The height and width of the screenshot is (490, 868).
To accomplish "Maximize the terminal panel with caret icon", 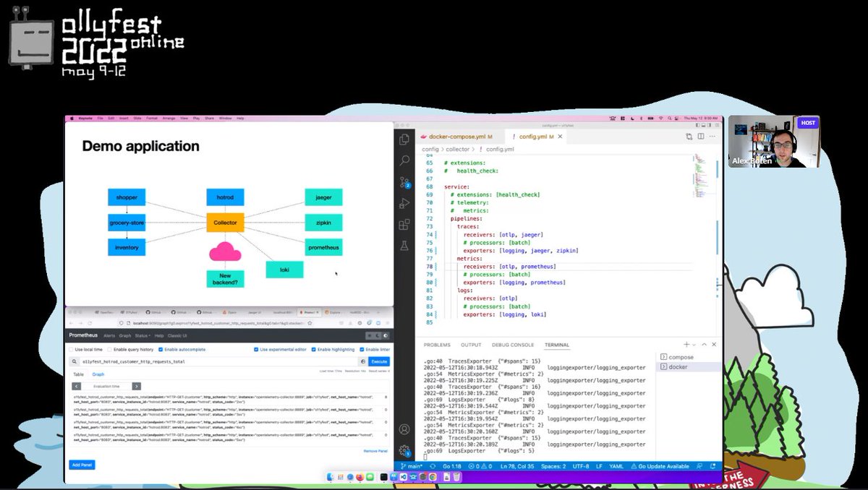I will coord(706,345).
